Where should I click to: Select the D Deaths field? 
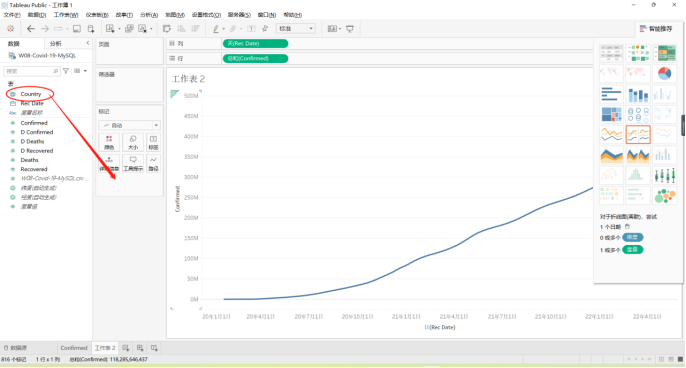[x=32, y=141]
